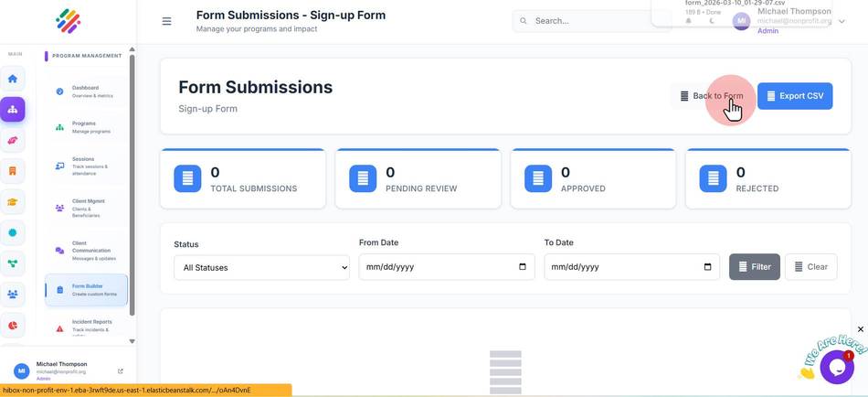Click the home icon in left rail

12,79
